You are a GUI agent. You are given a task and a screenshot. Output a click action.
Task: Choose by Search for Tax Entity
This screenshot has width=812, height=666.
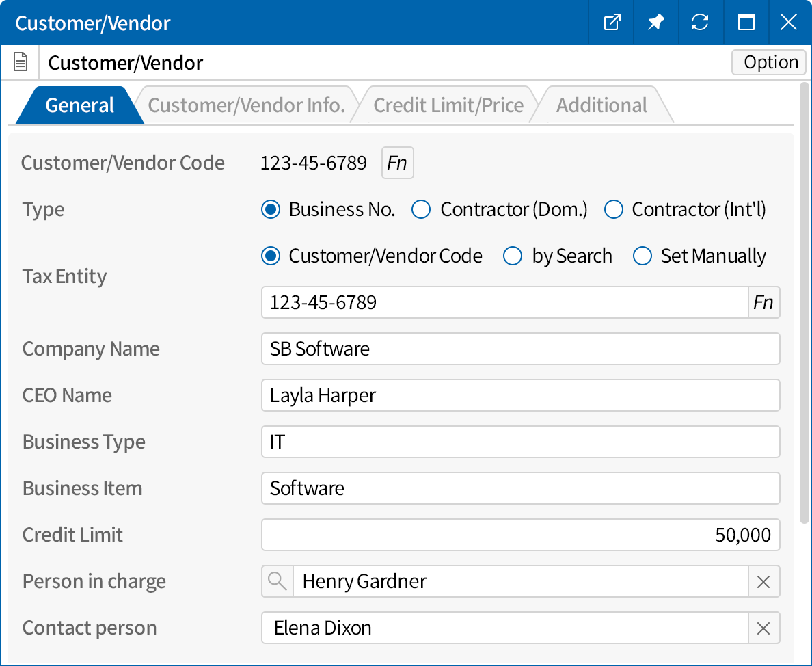tap(513, 256)
